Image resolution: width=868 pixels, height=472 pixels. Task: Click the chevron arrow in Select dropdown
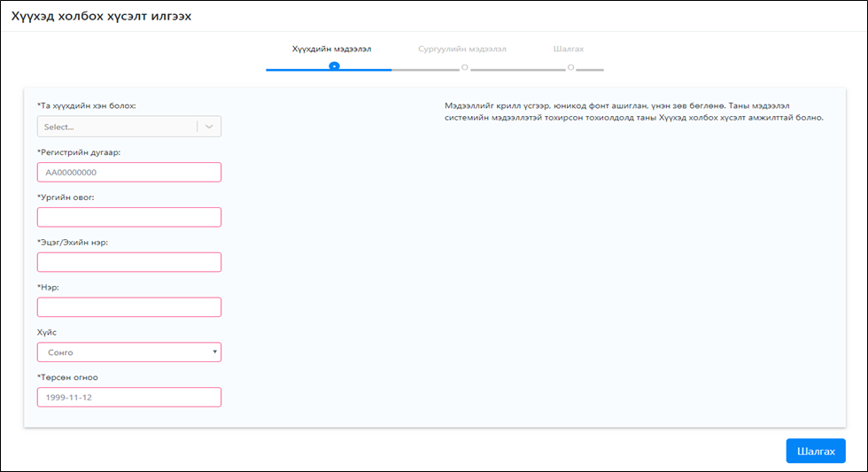click(x=209, y=126)
